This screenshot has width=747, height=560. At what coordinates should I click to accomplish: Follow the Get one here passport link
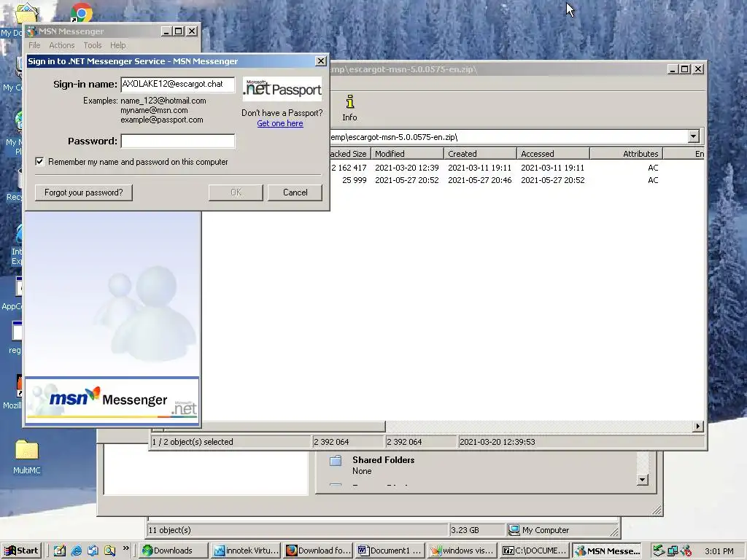tap(280, 123)
